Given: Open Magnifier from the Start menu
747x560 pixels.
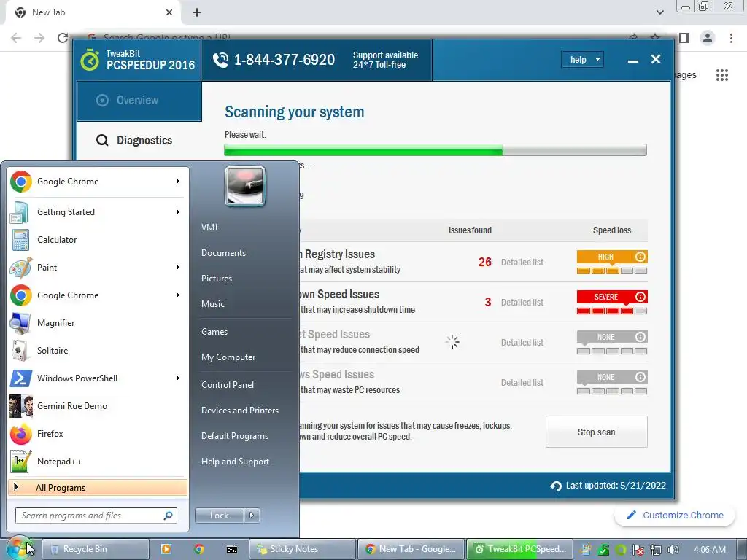Looking at the screenshot, I should pos(98,323).
